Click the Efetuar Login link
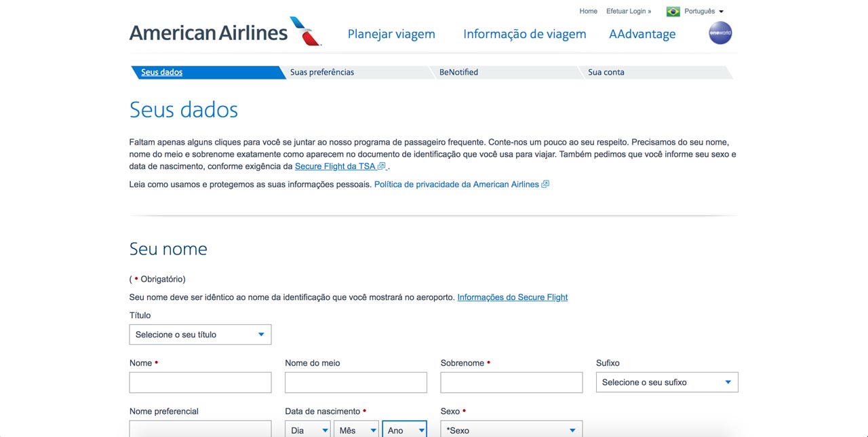The height and width of the screenshot is (437, 868). click(x=629, y=12)
